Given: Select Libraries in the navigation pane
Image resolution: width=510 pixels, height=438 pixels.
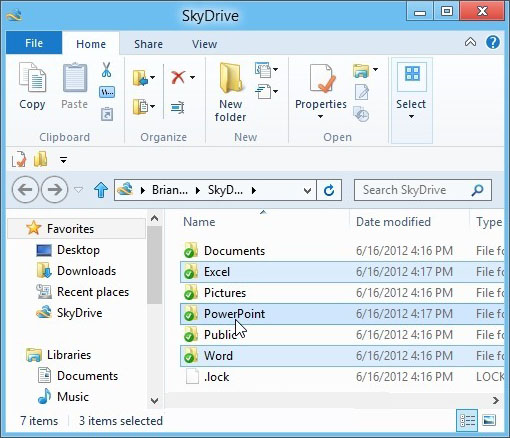Looking at the screenshot, I should 58,355.
